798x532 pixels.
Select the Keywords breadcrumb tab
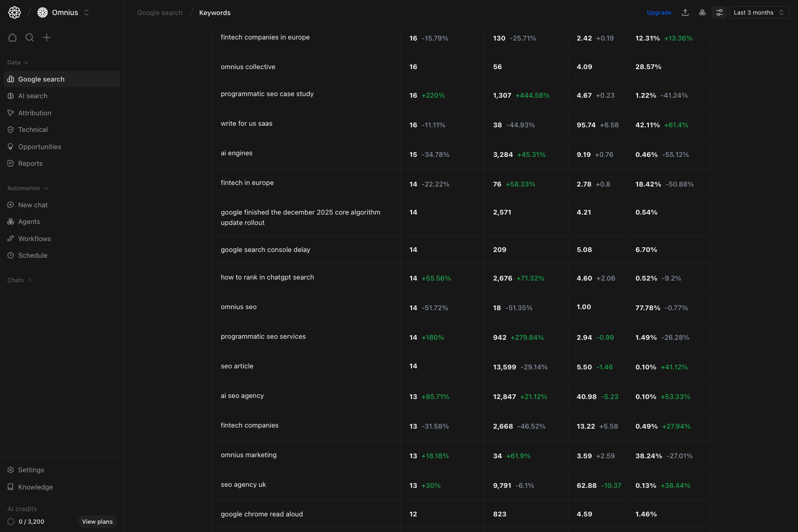pos(215,12)
